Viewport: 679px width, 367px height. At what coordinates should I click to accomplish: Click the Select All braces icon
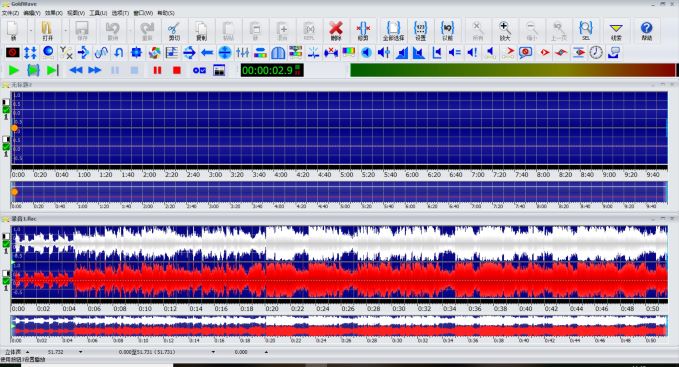[393, 31]
